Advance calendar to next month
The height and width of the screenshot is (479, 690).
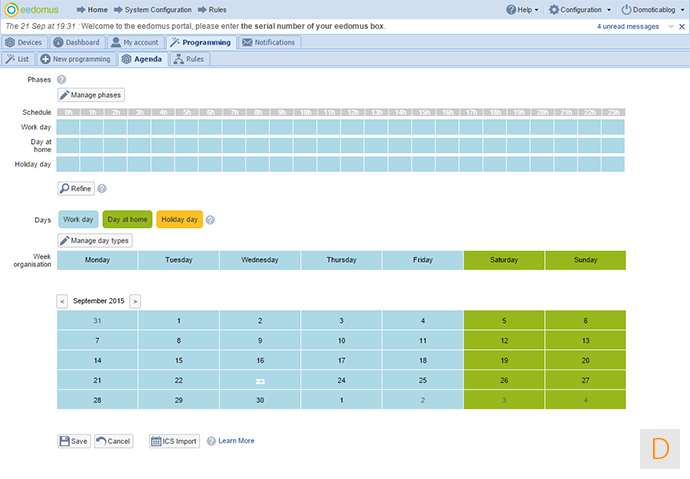click(x=135, y=301)
